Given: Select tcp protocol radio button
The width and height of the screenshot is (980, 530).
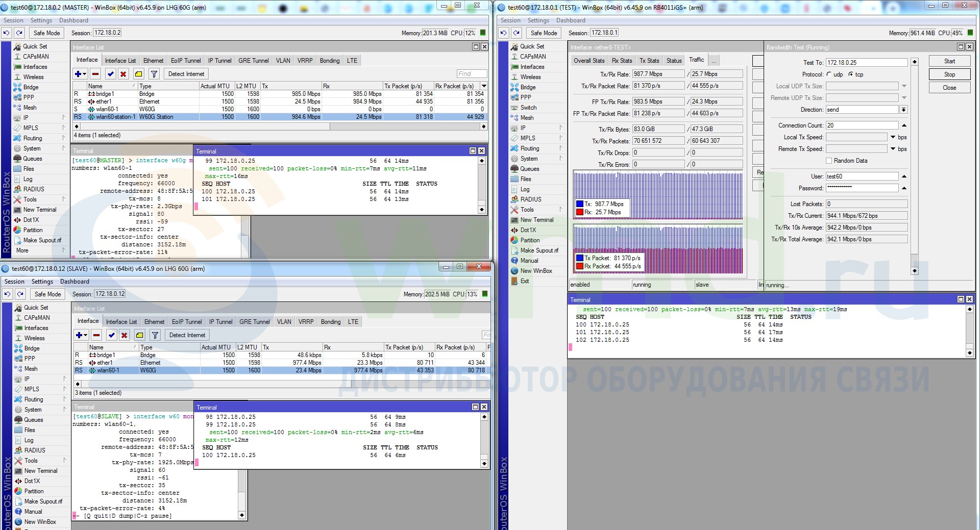Looking at the screenshot, I should point(851,74).
